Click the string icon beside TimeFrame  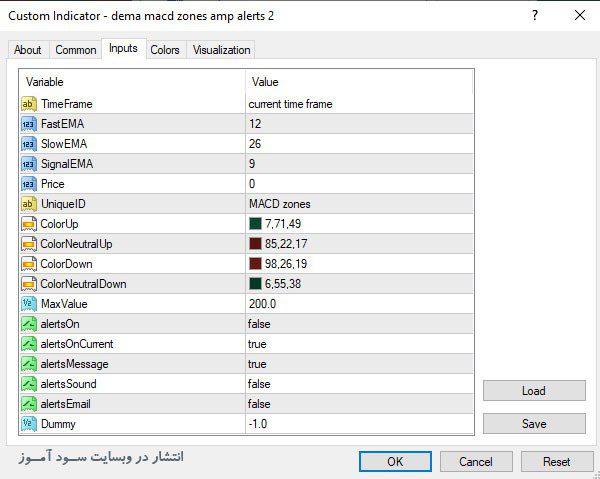coord(29,104)
